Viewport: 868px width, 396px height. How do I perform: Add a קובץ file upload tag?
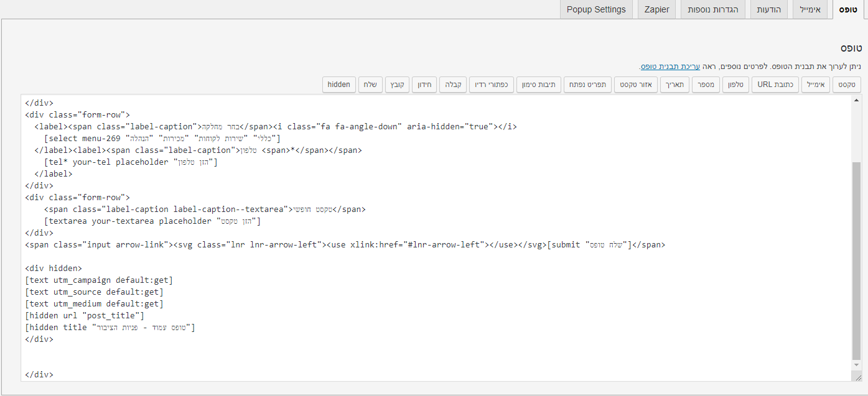[x=398, y=85]
